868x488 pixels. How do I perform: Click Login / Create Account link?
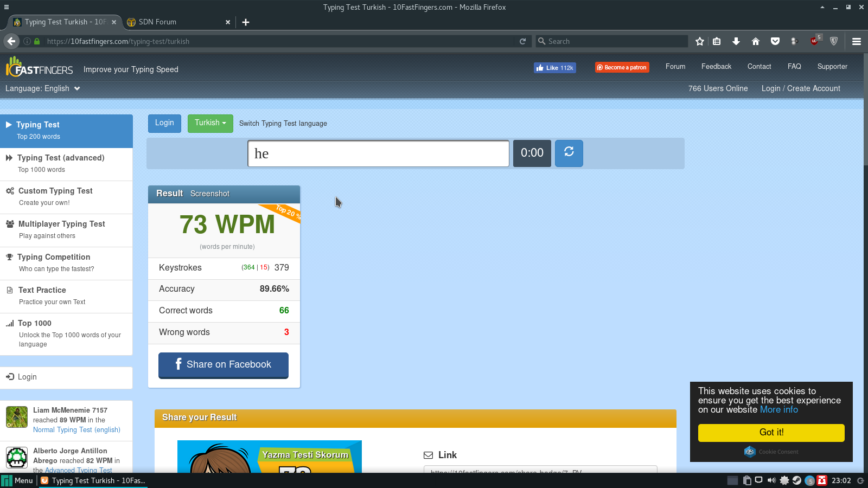click(801, 88)
